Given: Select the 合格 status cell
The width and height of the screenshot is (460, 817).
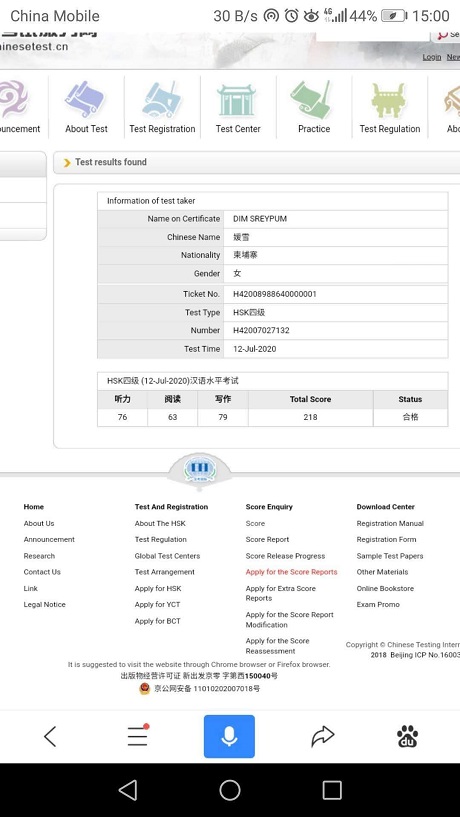Looking at the screenshot, I should pyautogui.click(x=410, y=417).
